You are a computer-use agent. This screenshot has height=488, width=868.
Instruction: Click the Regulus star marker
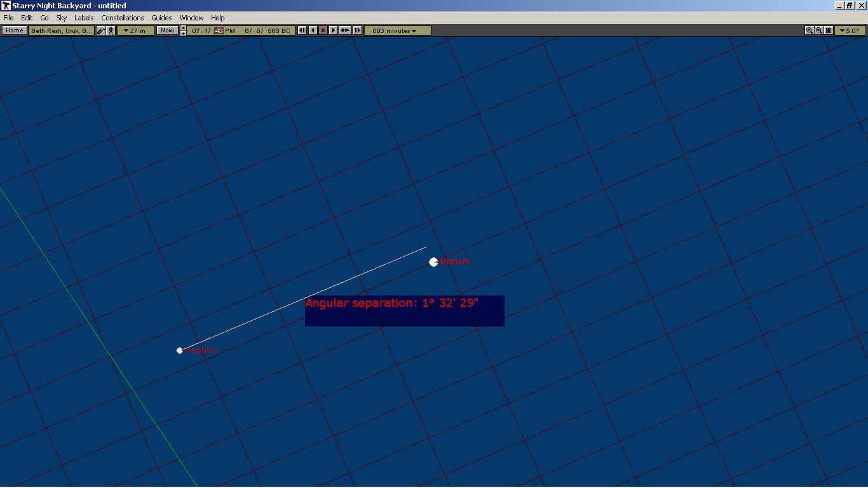click(x=180, y=350)
